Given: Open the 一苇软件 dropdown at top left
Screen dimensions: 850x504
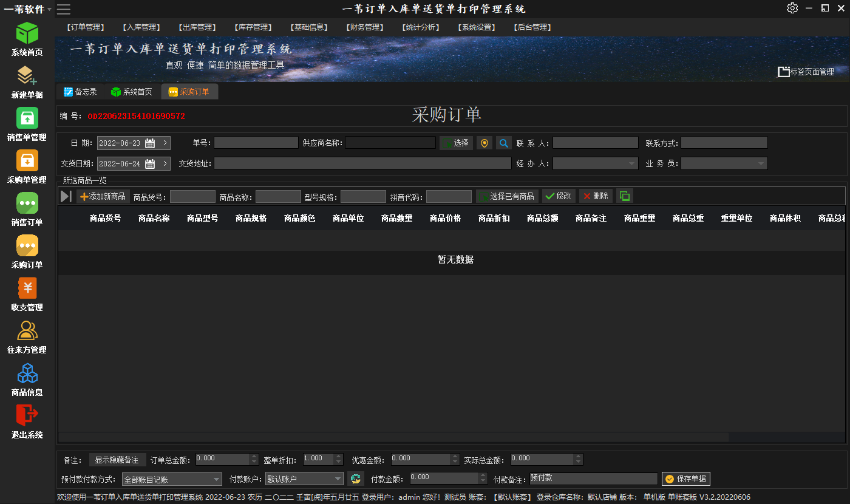Looking at the screenshot, I should point(28,9).
